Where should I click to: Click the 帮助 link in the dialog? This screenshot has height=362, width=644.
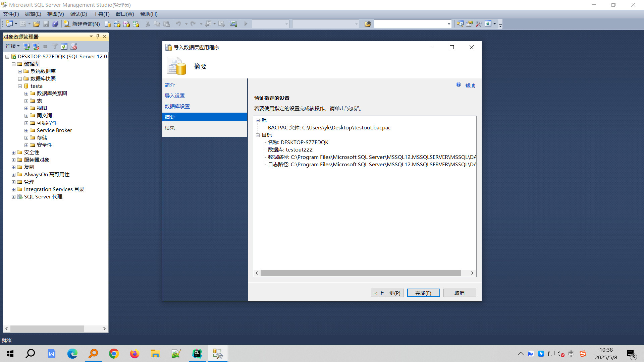(470, 85)
